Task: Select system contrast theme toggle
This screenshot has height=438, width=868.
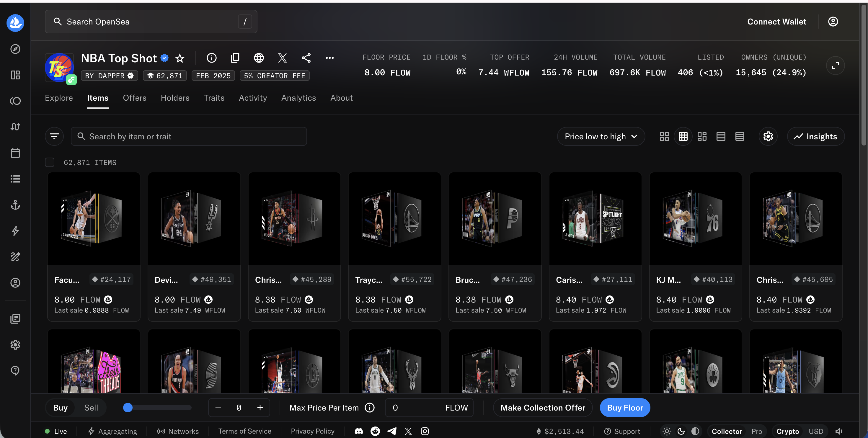Action: 695,431
